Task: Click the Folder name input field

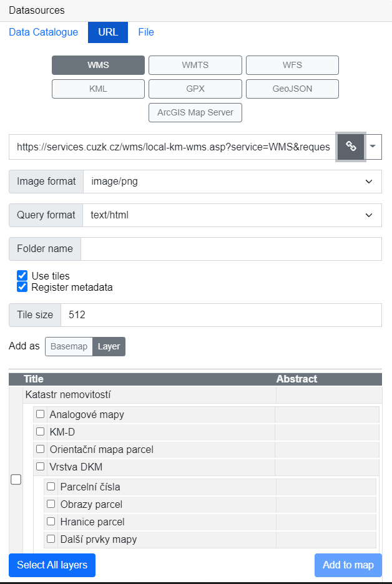Action: click(231, 248)
